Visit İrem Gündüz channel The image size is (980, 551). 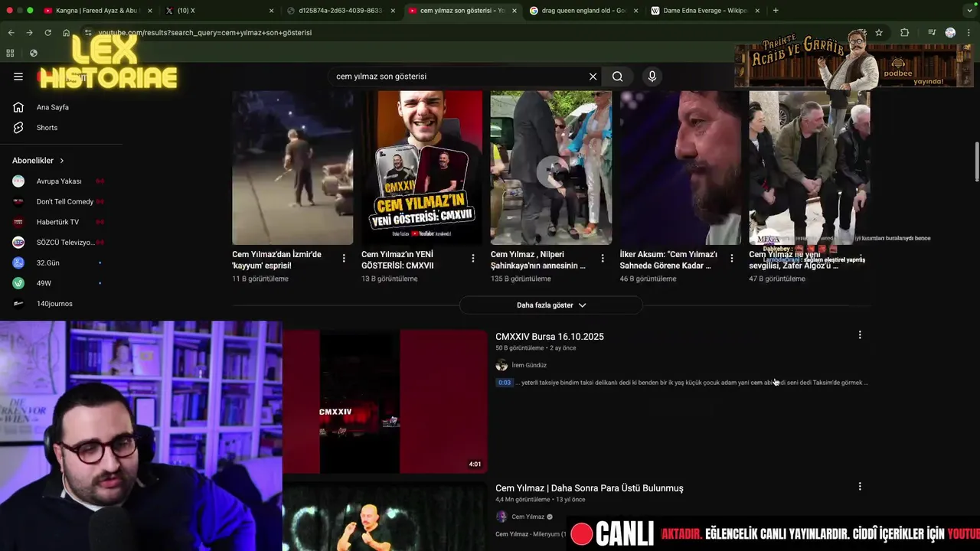[529, 366]
